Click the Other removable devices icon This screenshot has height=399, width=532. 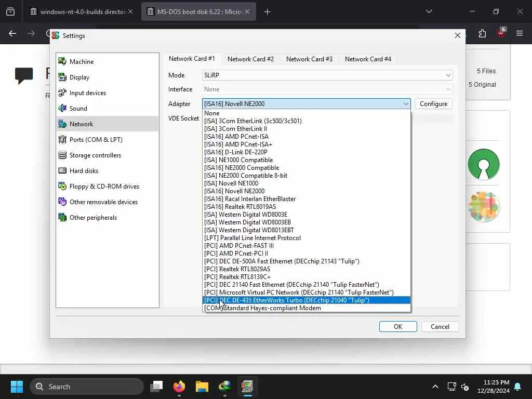(x=62, y=202)
